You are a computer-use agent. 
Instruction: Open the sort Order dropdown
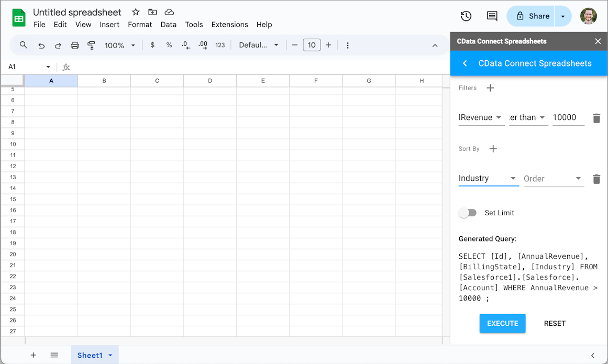point(553,179)
